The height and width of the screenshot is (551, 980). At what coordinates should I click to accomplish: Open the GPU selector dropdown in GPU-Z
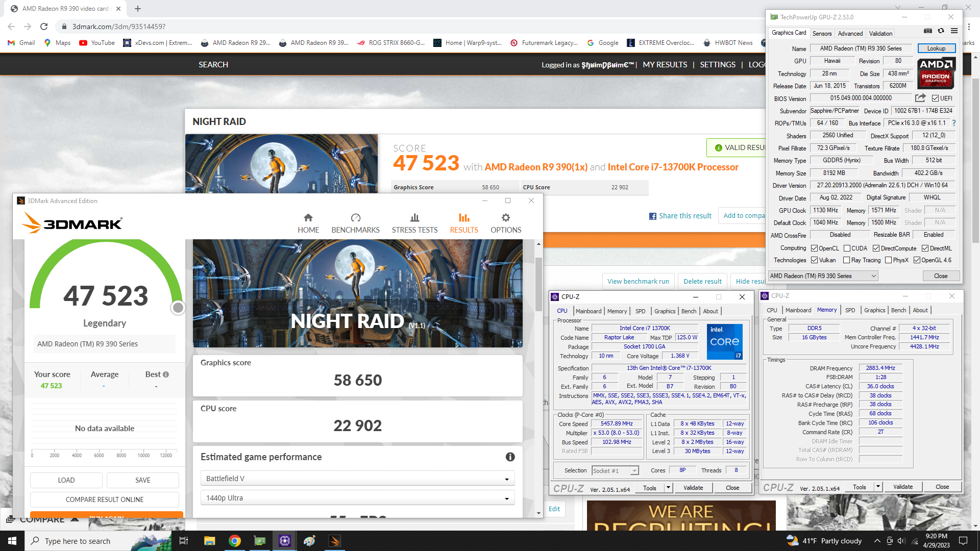[823, 276]
